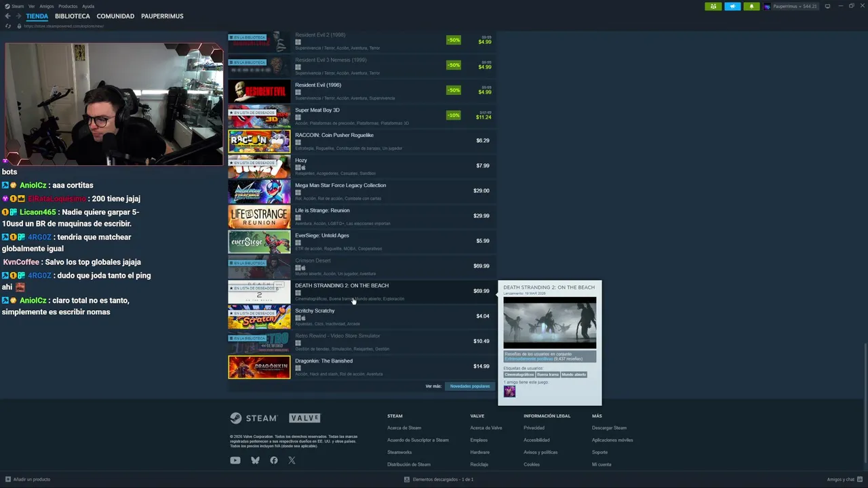This screenshot has height=488, width=868.
Task: Select the Scritchy Scratchy title
Action: click(315, 310)
